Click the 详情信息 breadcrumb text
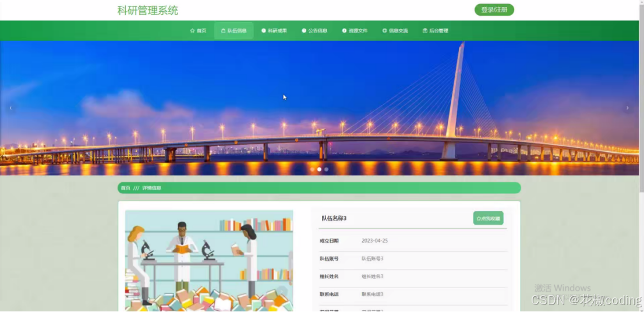644x312 pixels. coord(151,188)
